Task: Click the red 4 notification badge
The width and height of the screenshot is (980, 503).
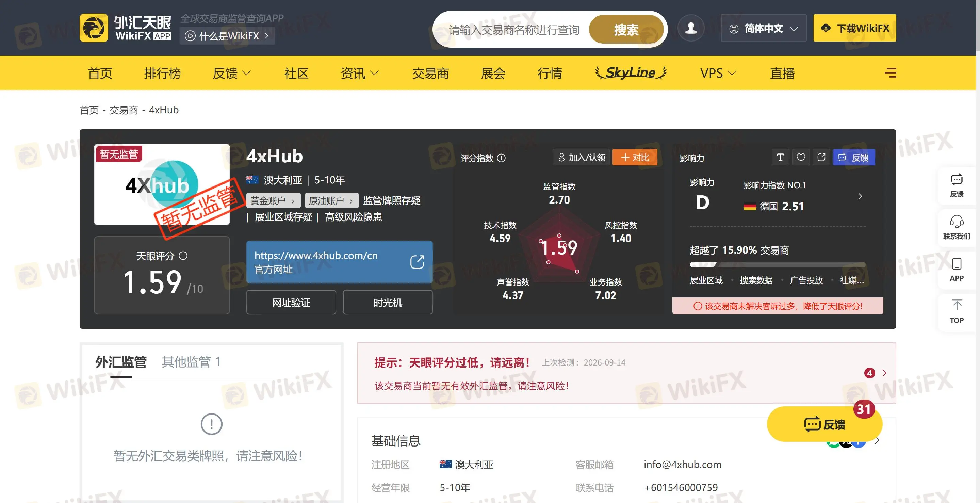Action: (869, 373)
